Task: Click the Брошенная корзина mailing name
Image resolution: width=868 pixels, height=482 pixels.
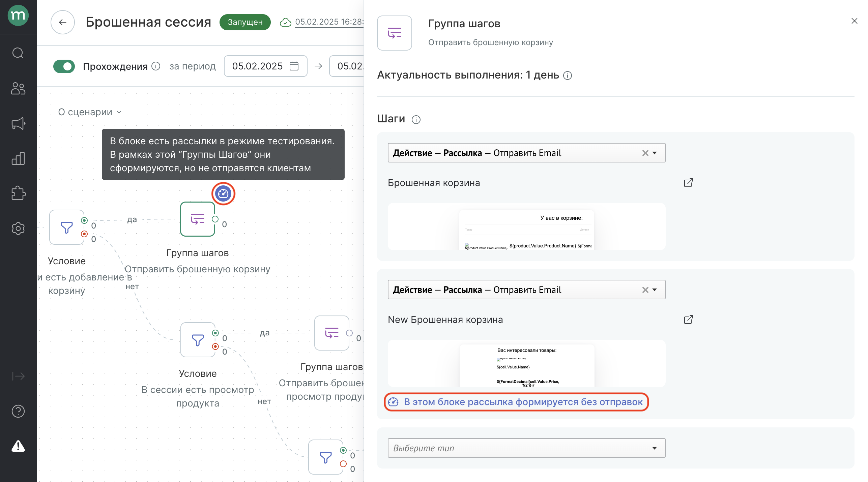Action: click(x=434, y=183)
